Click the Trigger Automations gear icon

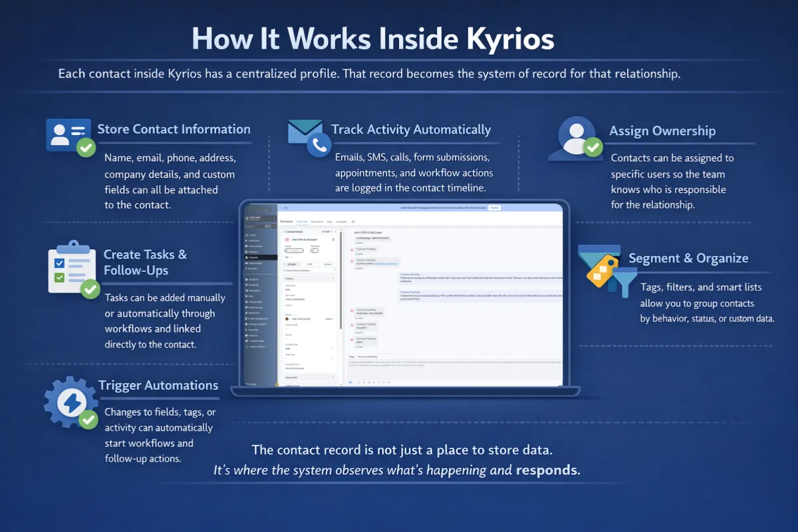pyautogui.click(x=70, y=402)
